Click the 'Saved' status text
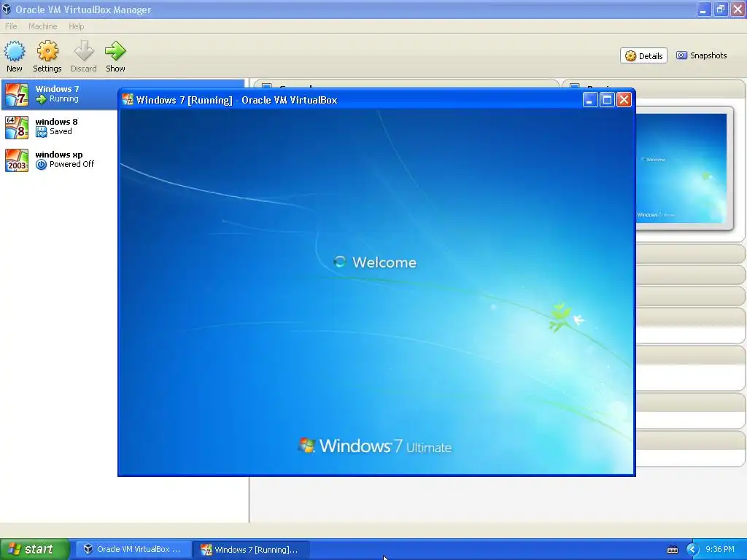This screenshot has width=747, height=560. point(61,131)
